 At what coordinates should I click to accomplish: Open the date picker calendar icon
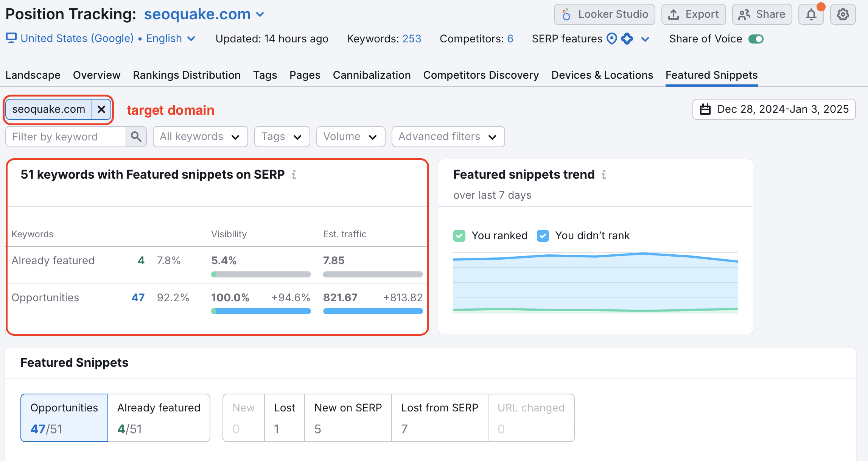[x=705, y=109]
